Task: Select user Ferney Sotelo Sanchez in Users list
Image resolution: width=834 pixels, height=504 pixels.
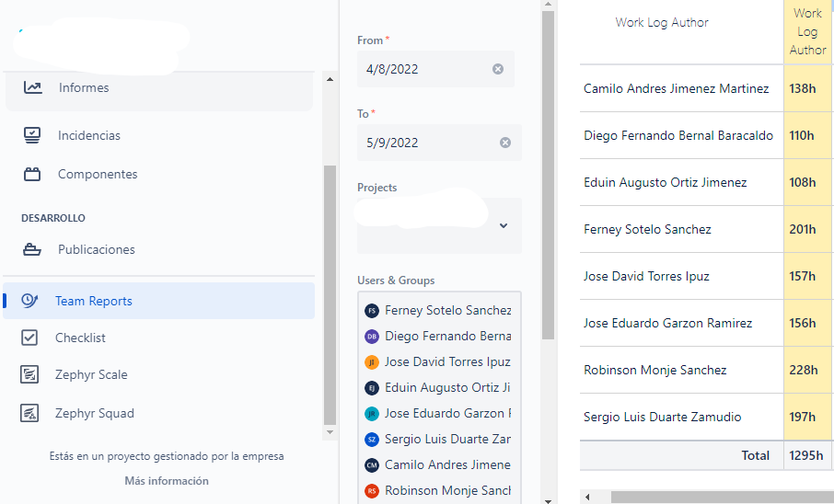Action: pos(439,311)
